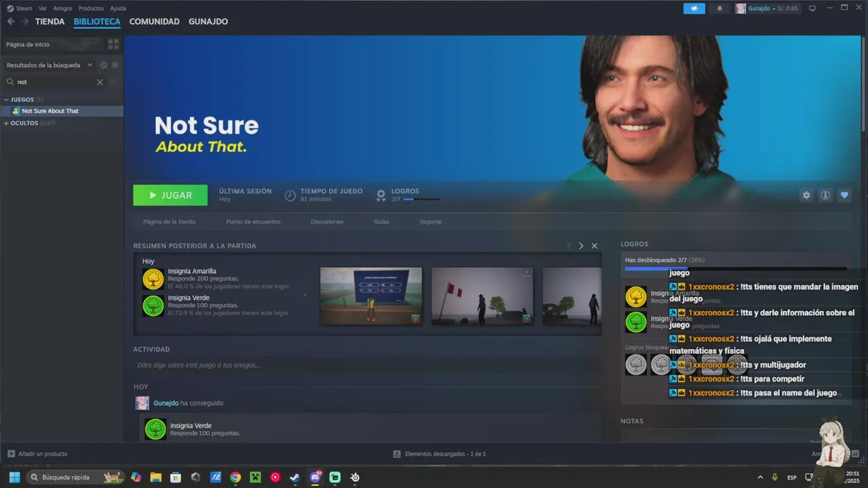Click the TIEMPO DE JUEGO clock icon
The image size is (868, 488).
[x=290, y=195]
